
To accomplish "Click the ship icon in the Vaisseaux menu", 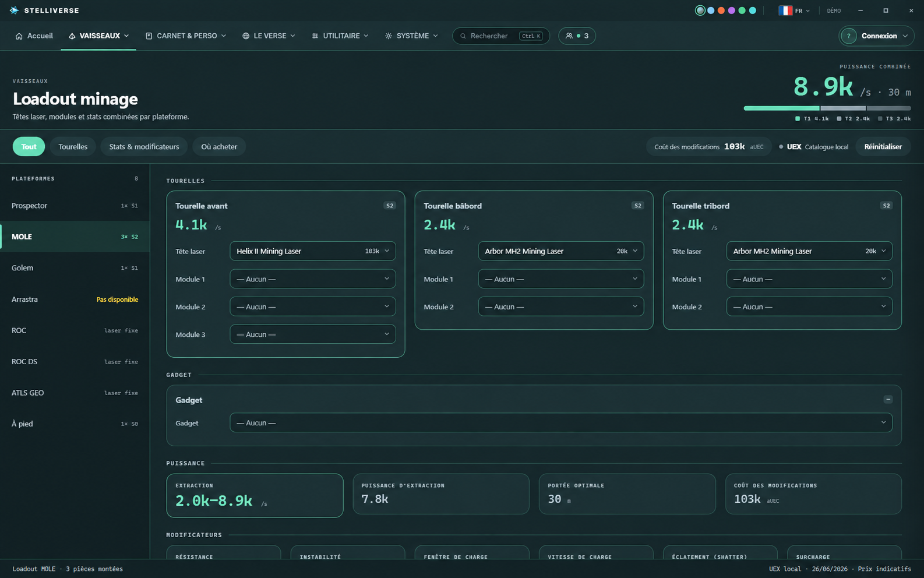I will pos(72,36).
